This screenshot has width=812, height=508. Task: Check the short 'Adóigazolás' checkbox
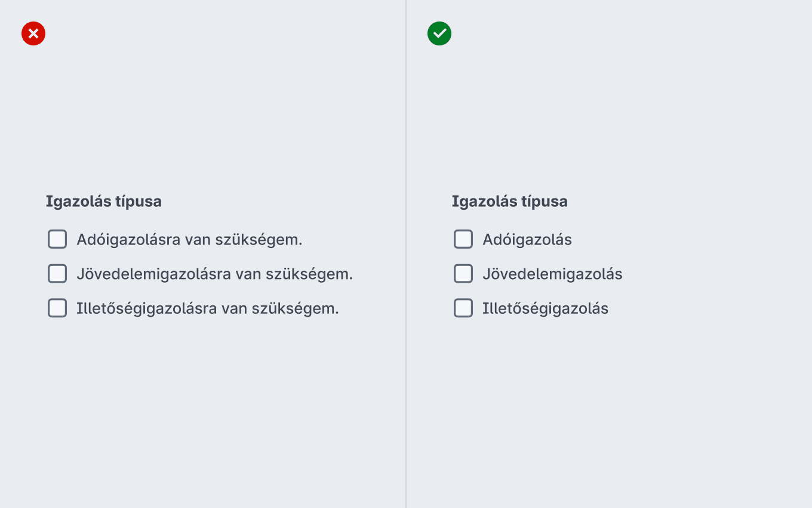click(463, 240)
